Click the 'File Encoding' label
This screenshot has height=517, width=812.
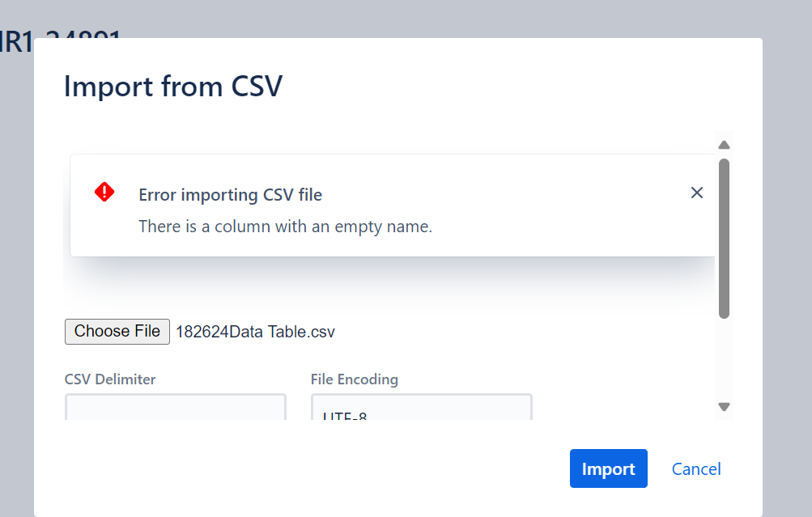[x=355, y=379]
